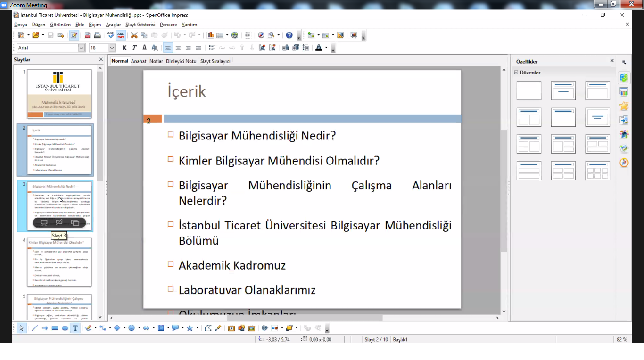Expand the symbol shapes dropdown arrow

tap(139, 328)
